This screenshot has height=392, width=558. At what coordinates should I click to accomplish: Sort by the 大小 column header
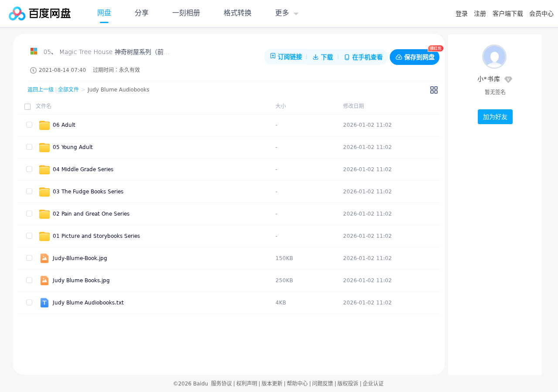(x=281, y=106)
